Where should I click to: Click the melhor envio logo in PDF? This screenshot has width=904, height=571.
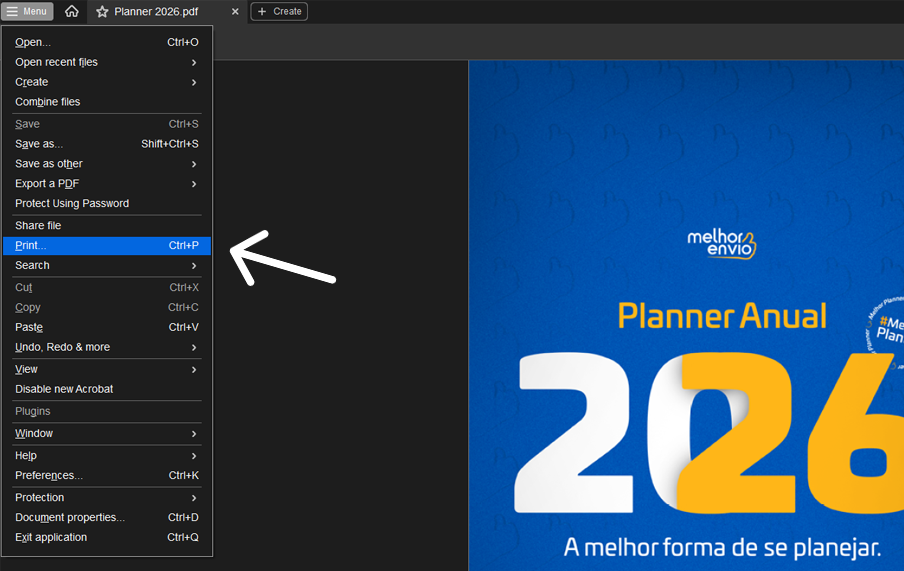(721, 245)
